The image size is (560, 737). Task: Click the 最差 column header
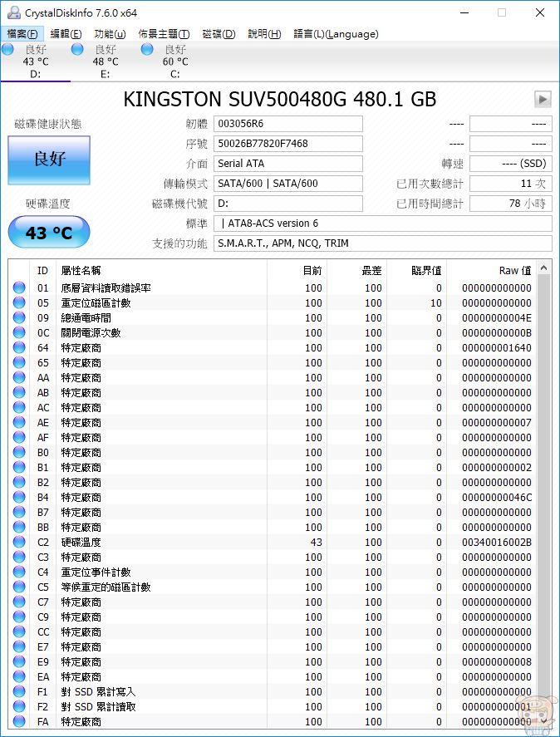[357, 271]
